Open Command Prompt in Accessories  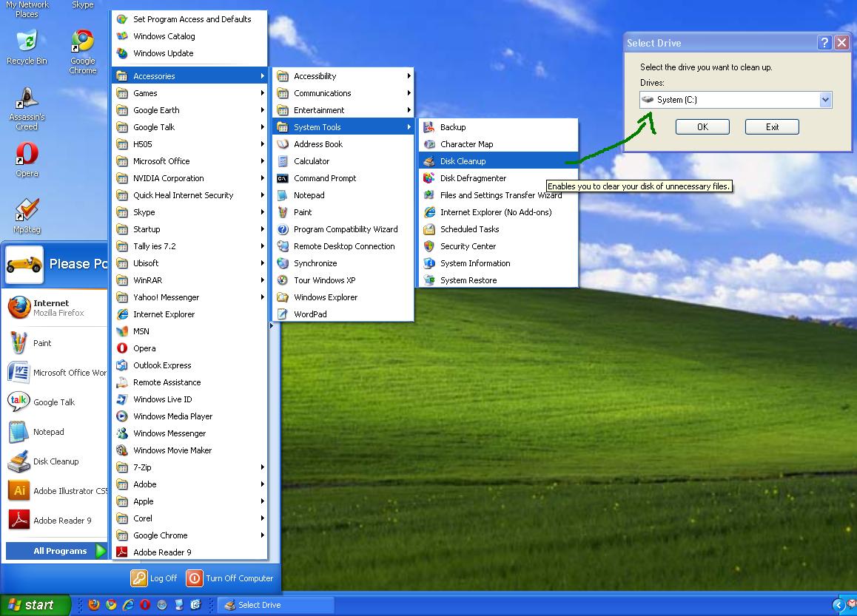click(x=343, y=178)
